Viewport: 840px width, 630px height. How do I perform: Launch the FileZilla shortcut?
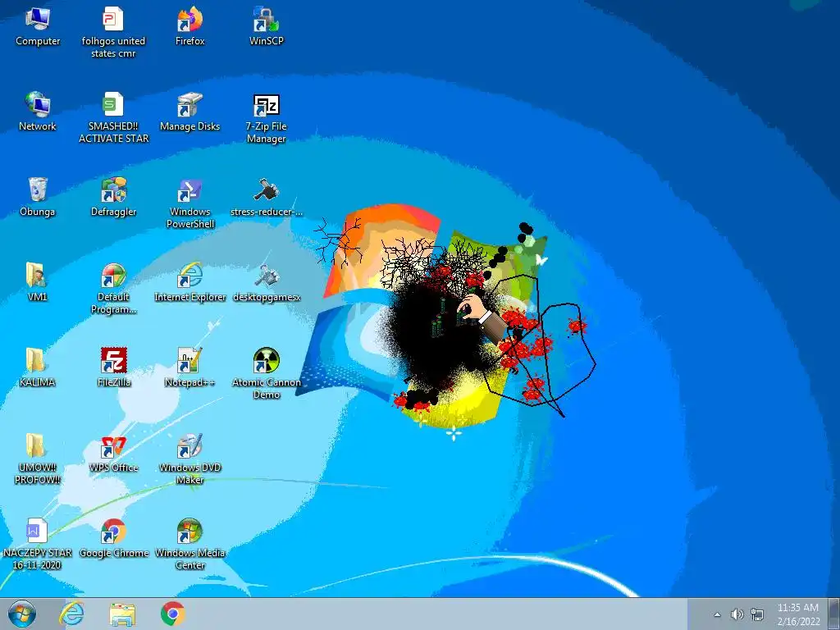[113, 367]
